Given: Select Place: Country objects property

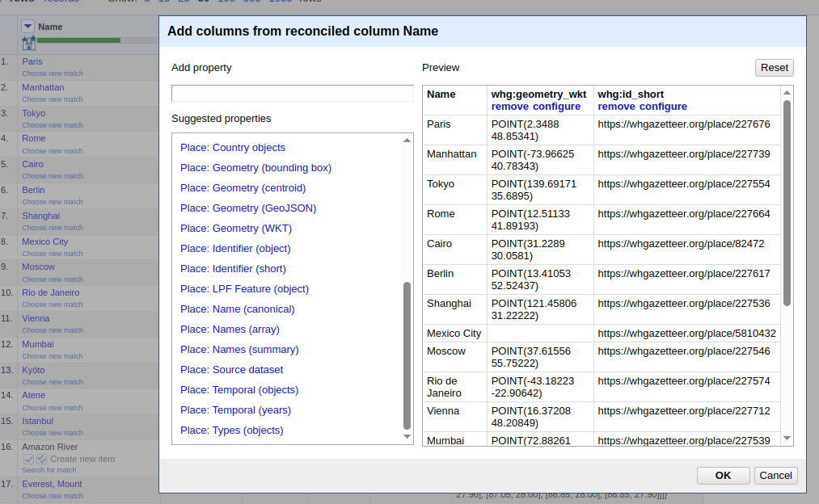Looking at the screenshot, I should (x=232, y=148).
